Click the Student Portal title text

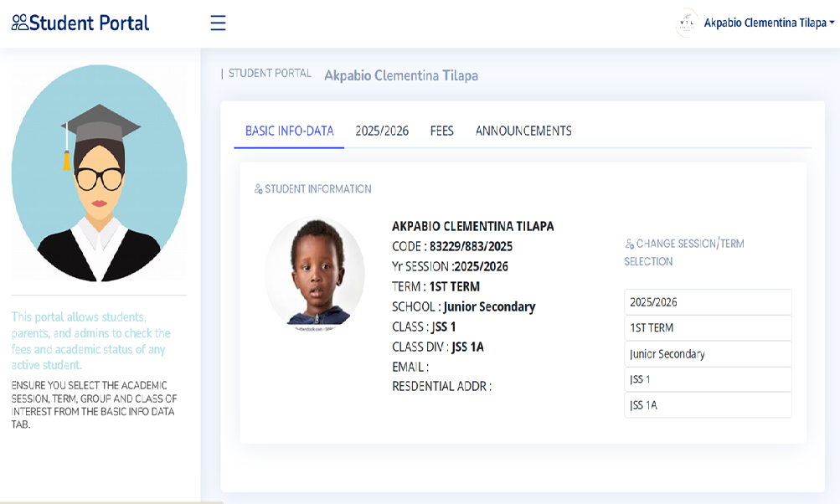[x=89, y=23]
